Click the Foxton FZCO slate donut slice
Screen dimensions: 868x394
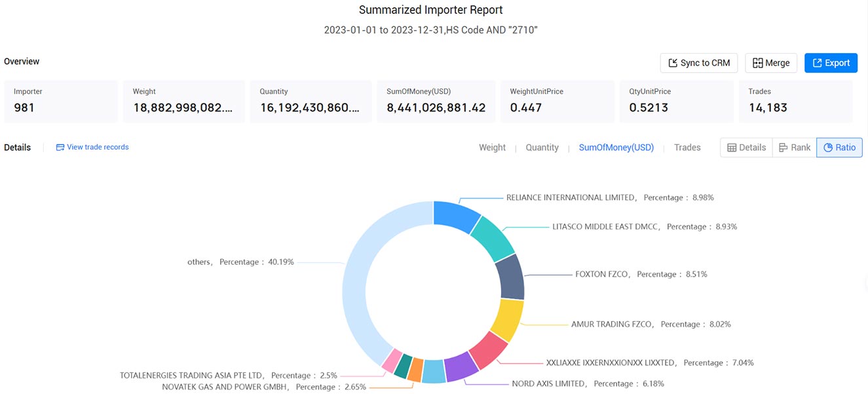point(510,277)
